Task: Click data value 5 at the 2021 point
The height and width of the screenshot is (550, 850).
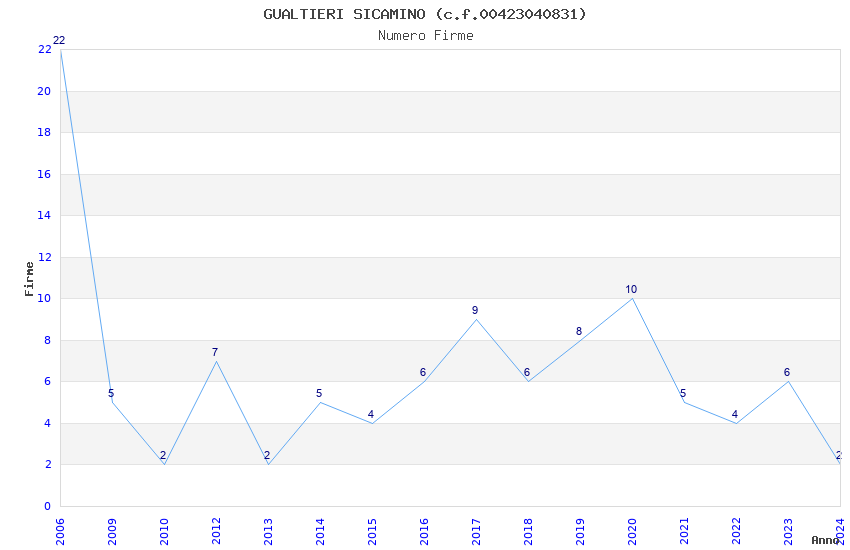Action: tap(683, 393)
